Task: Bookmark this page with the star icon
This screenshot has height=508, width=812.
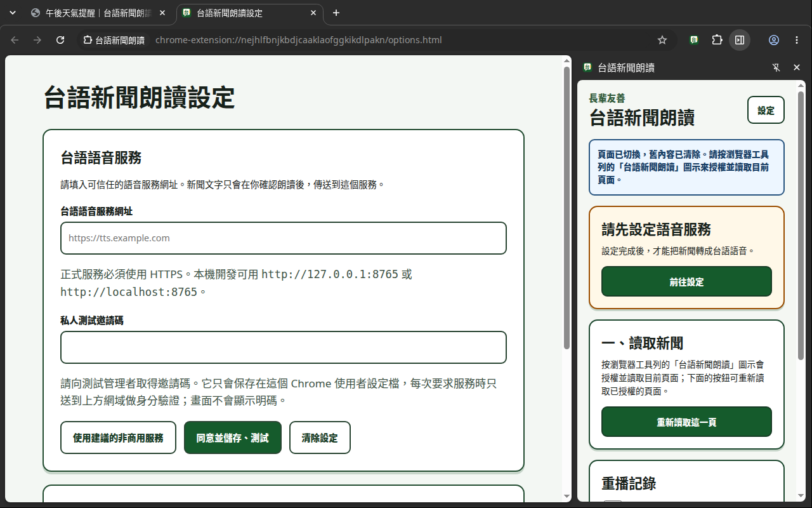Action: (662, 40)
